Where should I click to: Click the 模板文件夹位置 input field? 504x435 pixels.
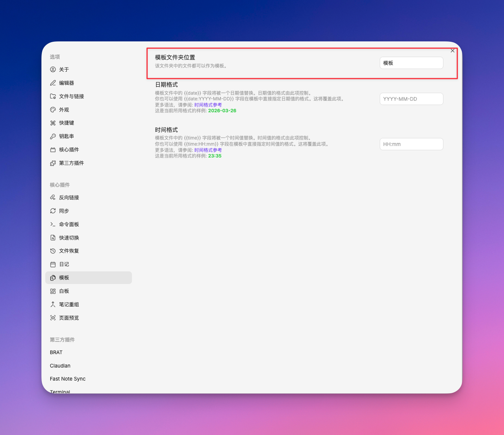[x=411, y=63]
